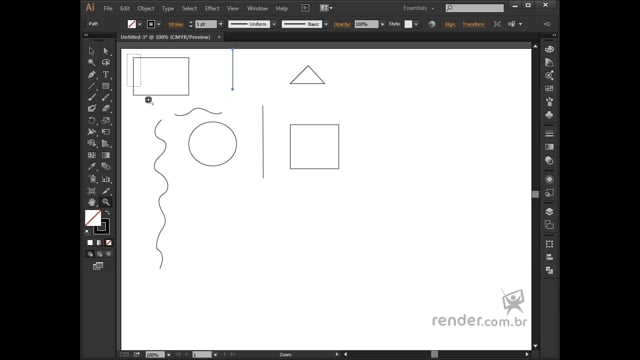Viewport: 640px width, 360px height.
Task: Open the Effect menu
Action: 212,8
